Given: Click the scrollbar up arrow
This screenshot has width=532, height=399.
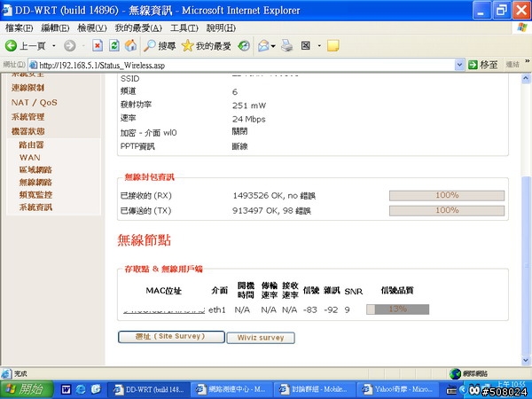Looking at the screenshot, I should tap(526, 79).
